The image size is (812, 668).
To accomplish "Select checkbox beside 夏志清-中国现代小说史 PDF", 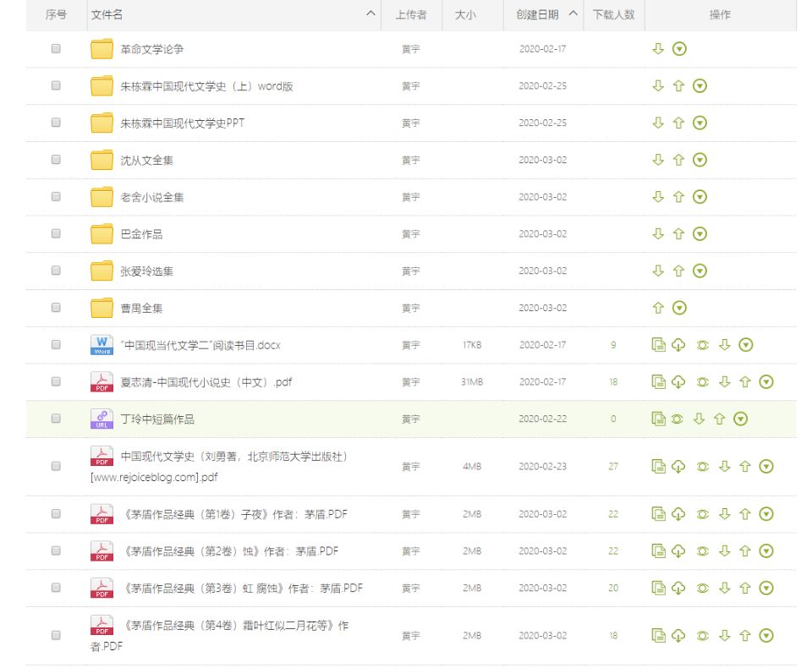I will 56,382.
